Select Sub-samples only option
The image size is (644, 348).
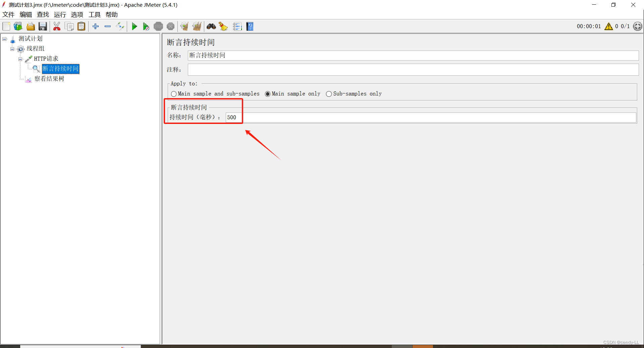329,94
